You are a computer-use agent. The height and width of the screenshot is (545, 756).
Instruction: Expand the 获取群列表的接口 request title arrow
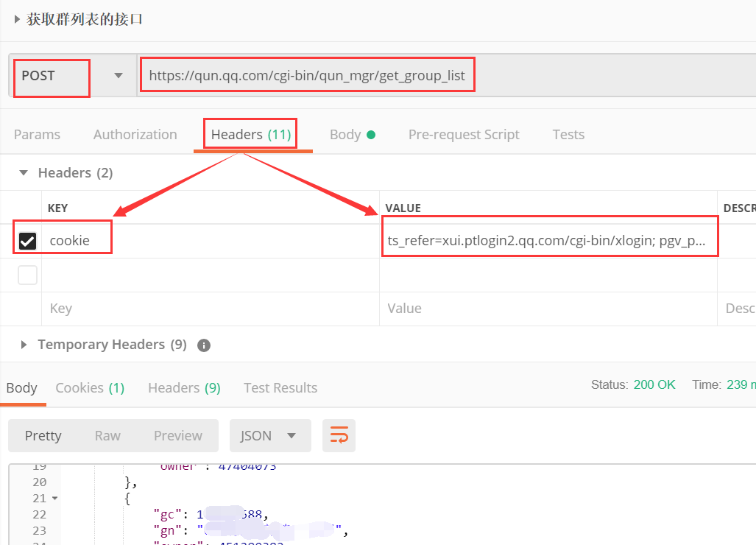[x=17, y=19]
